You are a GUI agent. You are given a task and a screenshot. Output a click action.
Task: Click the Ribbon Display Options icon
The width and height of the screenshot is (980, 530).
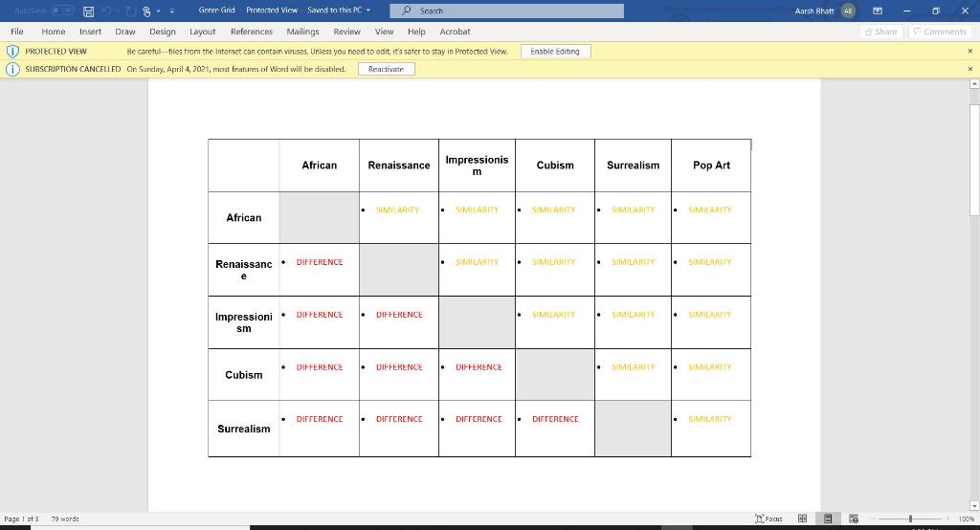click(x=878, y=11)
